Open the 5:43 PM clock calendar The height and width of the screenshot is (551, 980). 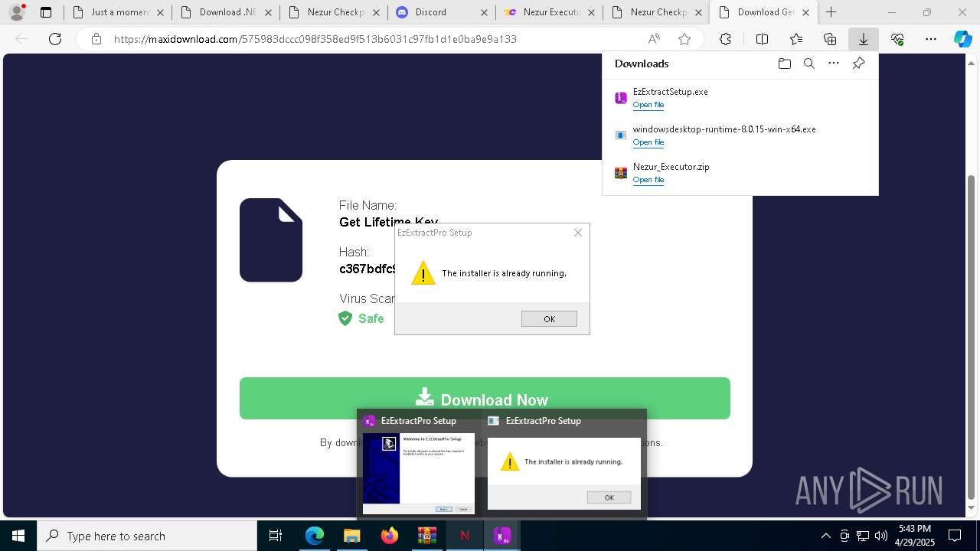point(914,536)
